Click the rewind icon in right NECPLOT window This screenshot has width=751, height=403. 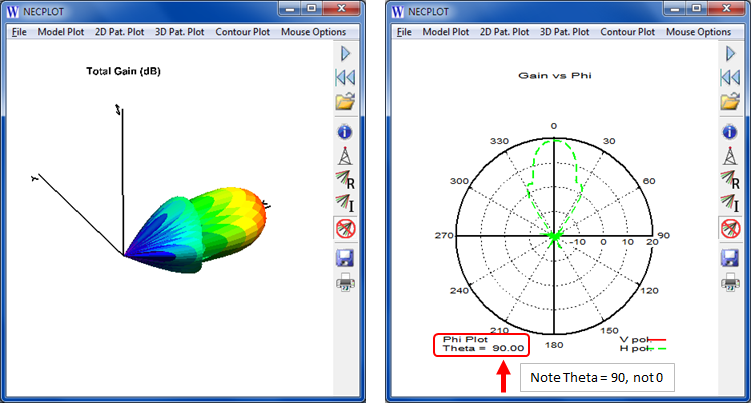729,78
